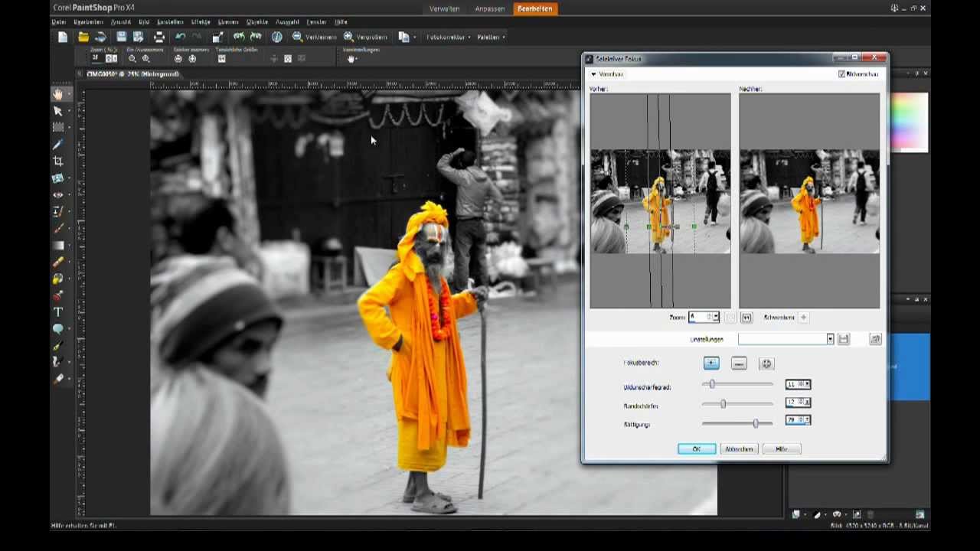
Task: Select the speech bubble Preset Shape tool
Action: pos(57,329)
